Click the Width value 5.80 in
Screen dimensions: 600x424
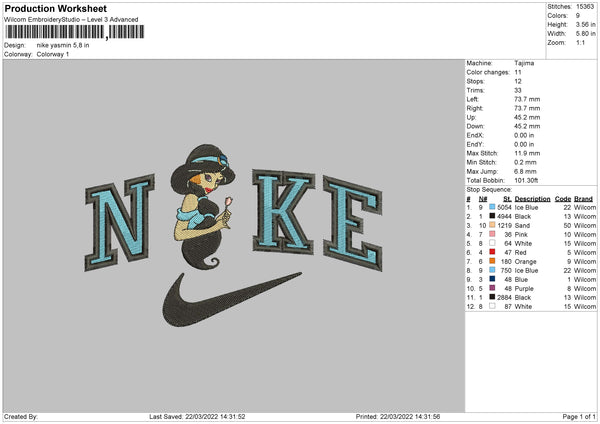[x=585, y=34]
